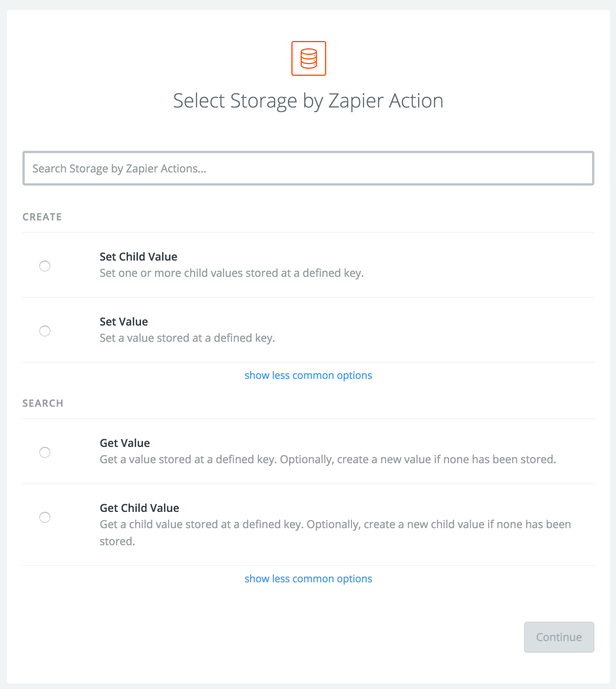Click the Get Value option title
The image size is (616, 689).
click(124, 443)
